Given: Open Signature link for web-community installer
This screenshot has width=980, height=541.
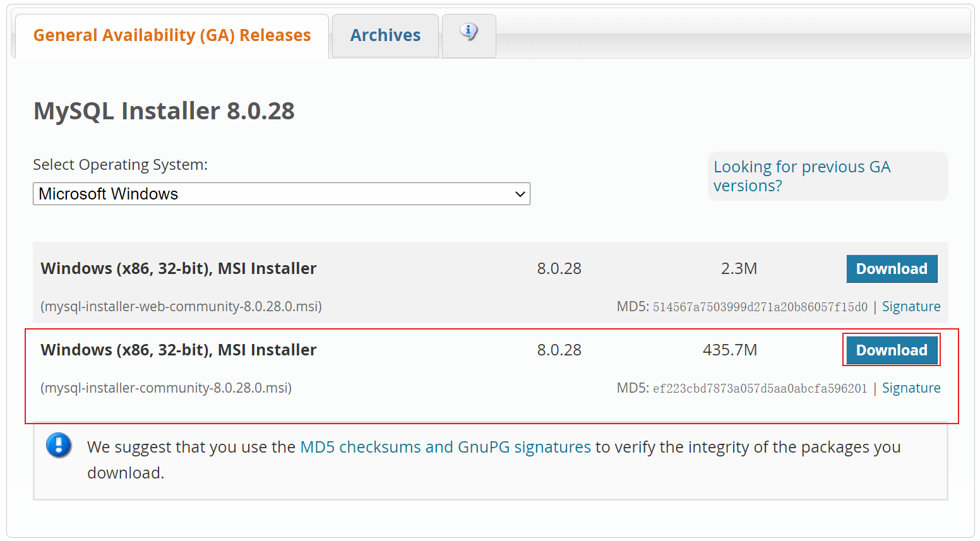Looking at the screenshot, I should [911, 306].
